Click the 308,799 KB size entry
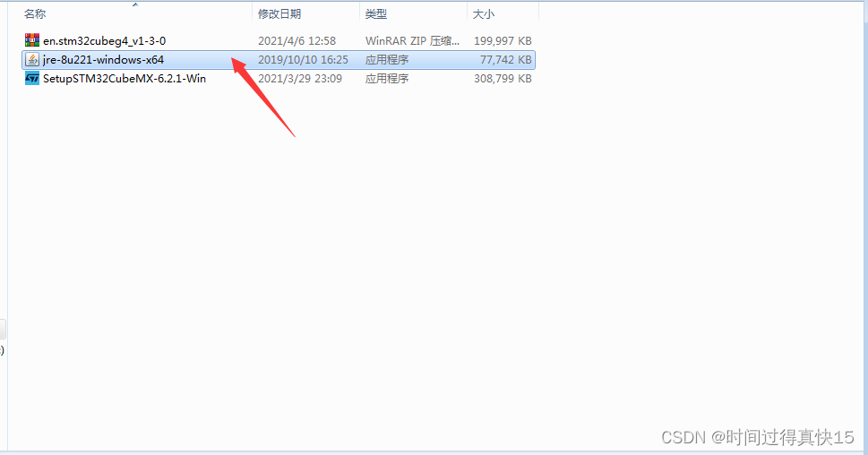Screen dimensions: 868x455 coord(503,79)
